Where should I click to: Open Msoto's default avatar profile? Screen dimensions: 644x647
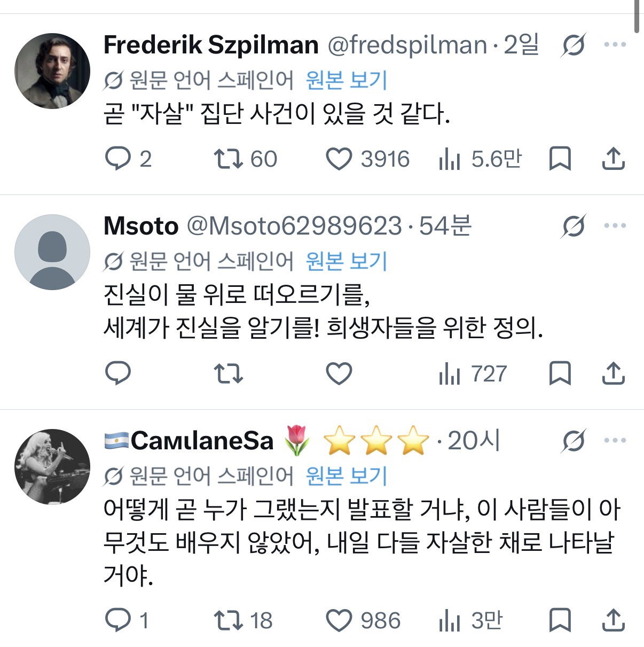pyautogui.click(x=52, y=252)
